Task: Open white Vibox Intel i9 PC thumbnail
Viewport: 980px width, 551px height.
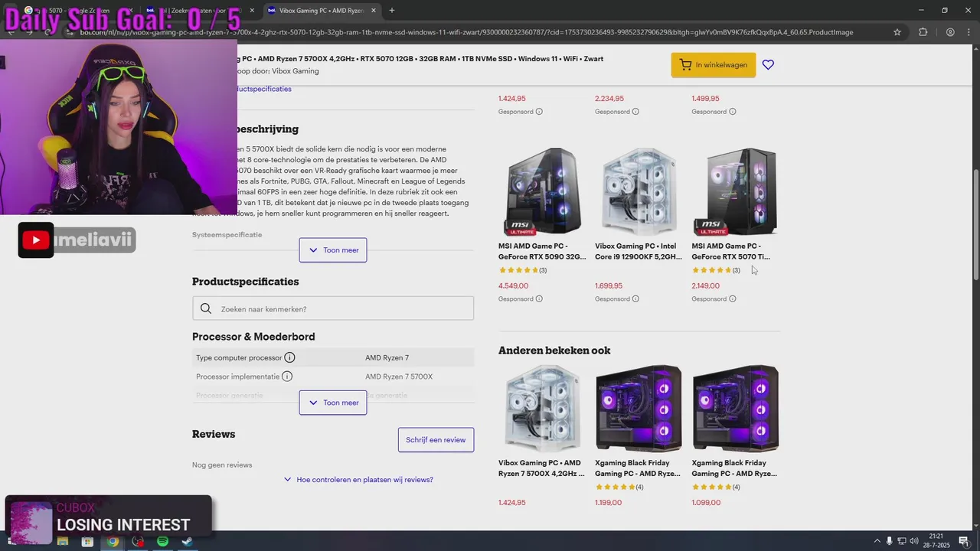Action: pyautogui.click(x=639, y=191)
